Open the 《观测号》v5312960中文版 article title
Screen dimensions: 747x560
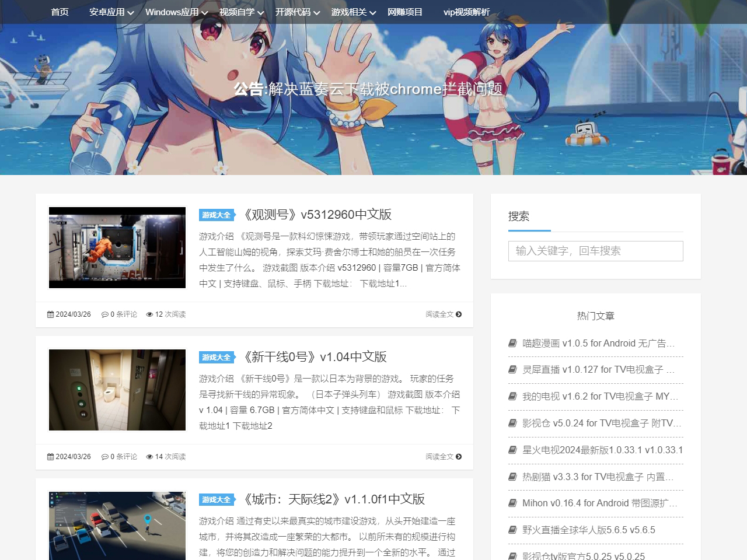(317, 215)
